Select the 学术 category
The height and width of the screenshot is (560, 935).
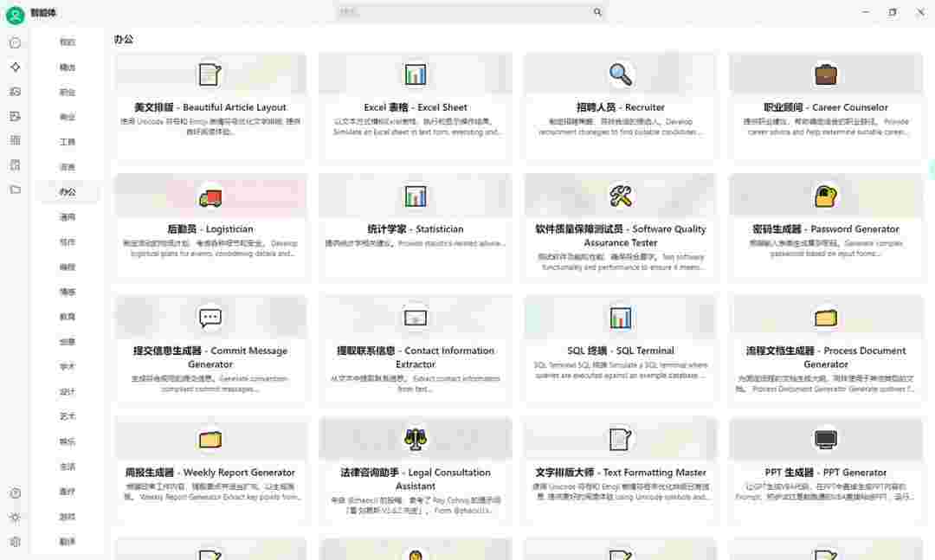(x=68, y=367)
